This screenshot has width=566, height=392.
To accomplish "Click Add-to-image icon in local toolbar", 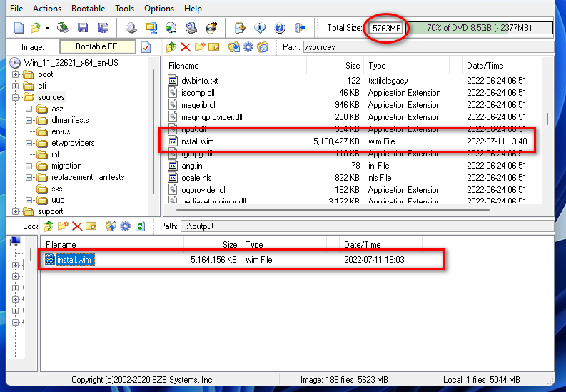I will click(x=111, y=226).
